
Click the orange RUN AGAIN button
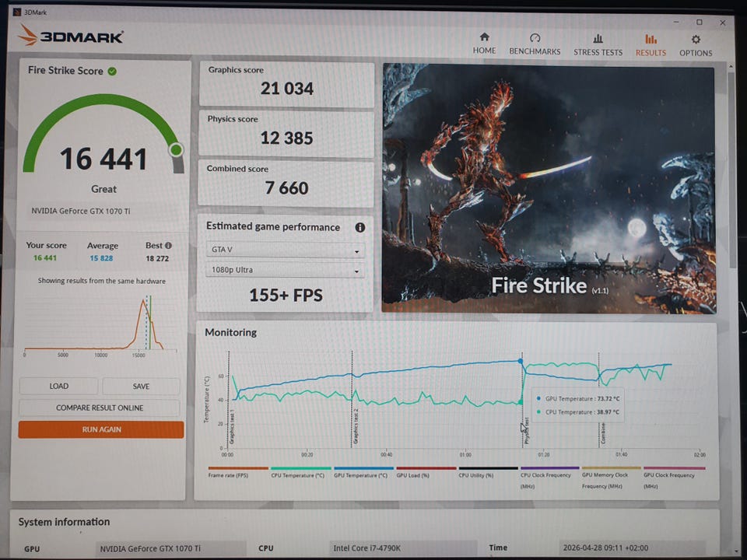pyautogui.click(x=101, y=429)
